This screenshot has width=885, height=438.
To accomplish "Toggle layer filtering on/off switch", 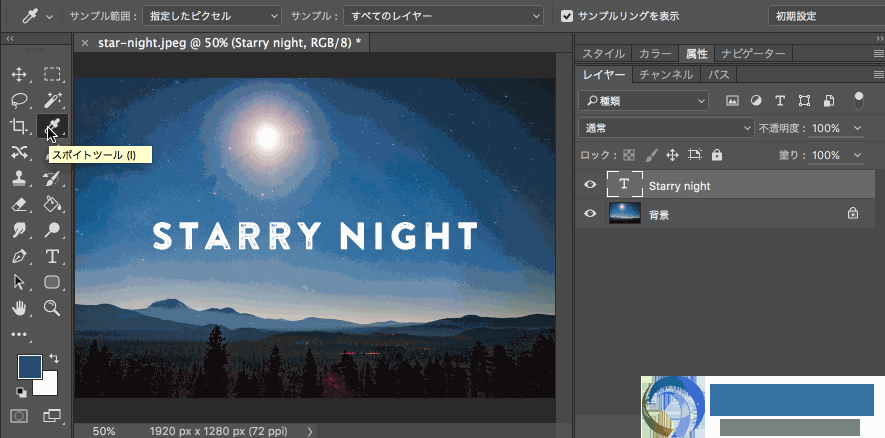I will pos(858,100).
